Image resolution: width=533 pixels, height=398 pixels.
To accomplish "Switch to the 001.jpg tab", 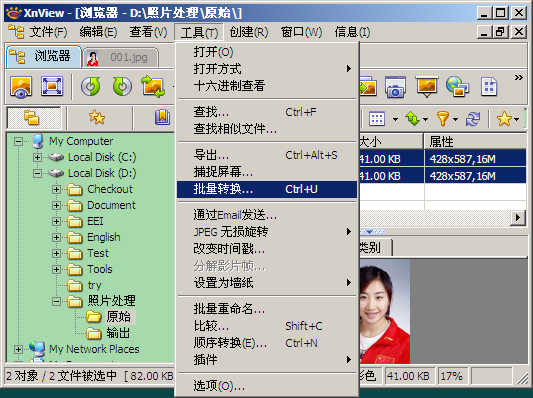I will [121, 57].
